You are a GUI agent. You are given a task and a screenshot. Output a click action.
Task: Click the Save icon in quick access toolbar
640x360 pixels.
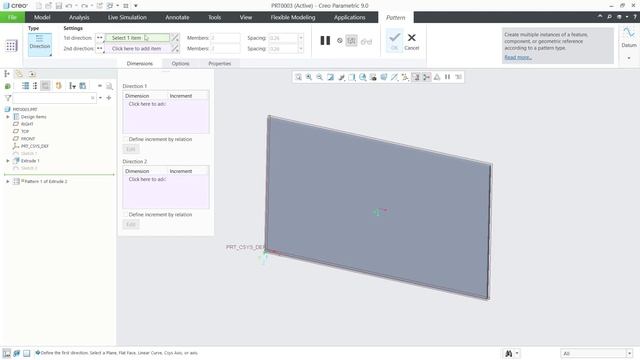coord(59,6)
